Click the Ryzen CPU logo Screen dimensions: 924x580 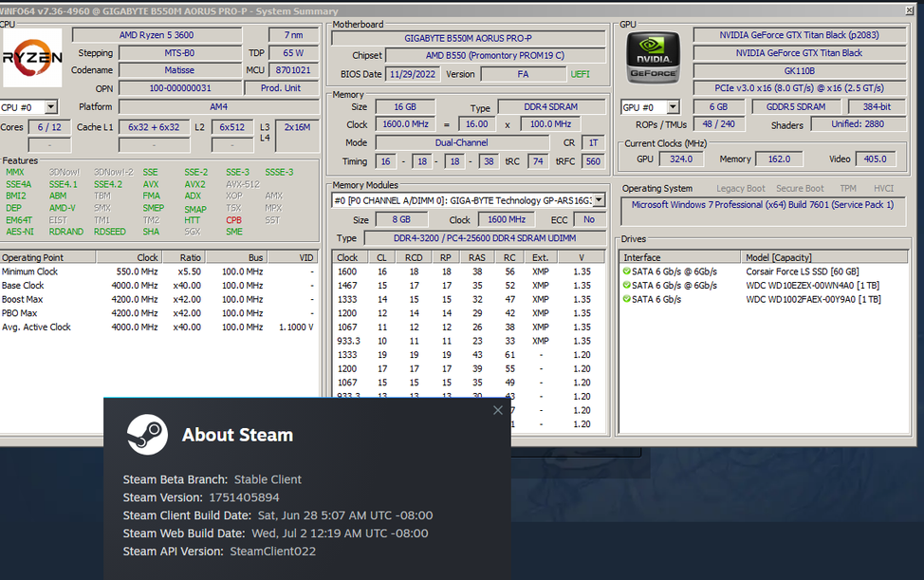coord(32,58)
